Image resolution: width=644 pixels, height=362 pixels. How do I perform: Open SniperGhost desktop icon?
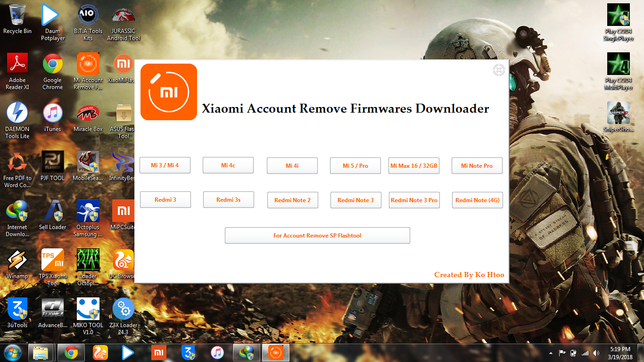click(619, 117)
